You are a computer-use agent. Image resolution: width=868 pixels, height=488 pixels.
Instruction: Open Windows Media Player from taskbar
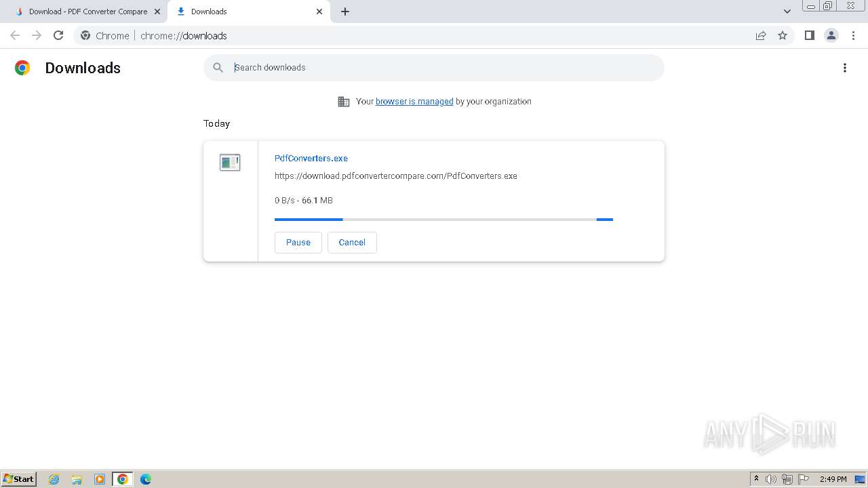[100, 479]
